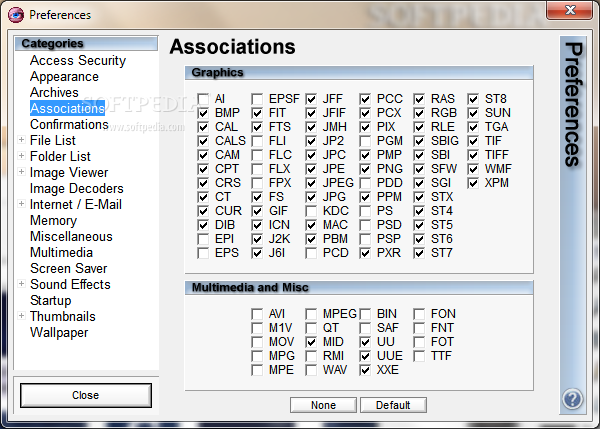The height and width of the screenshot is (429, 600).
Task: Uncheck the JP2 association
Action: coord(311,141)
